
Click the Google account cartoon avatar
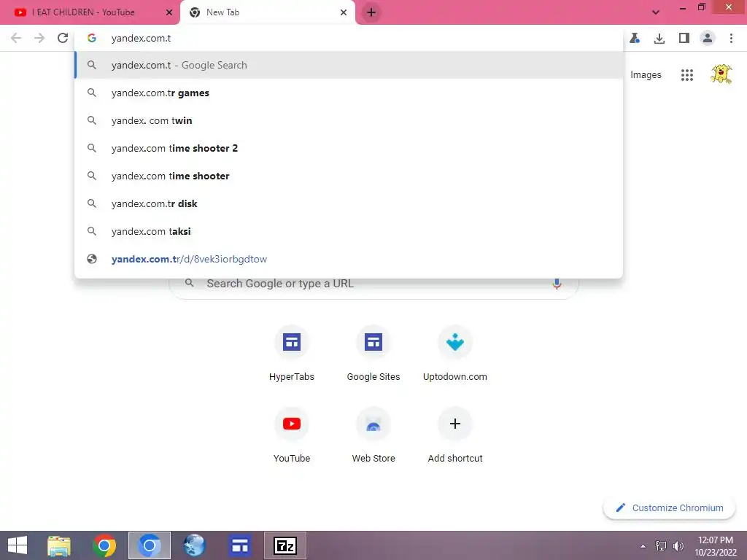click(x=721, y=74)
